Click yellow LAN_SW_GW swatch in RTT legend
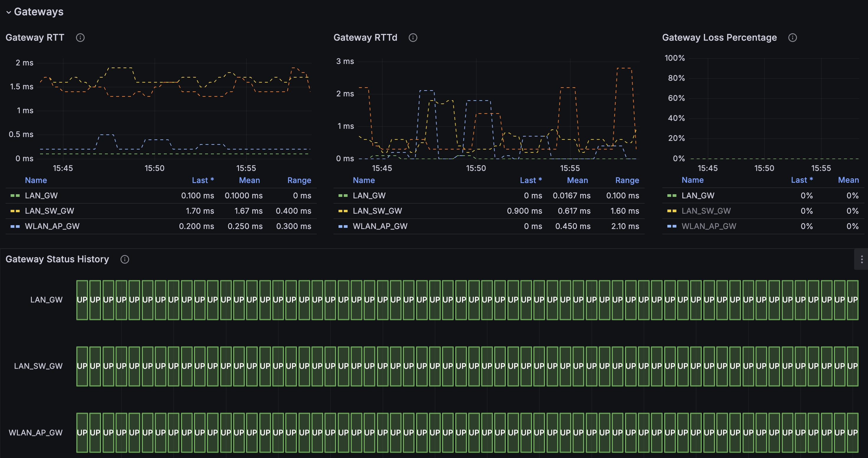Image resolution: width=868 pixels, height=458 pixels. click(15, 211)
